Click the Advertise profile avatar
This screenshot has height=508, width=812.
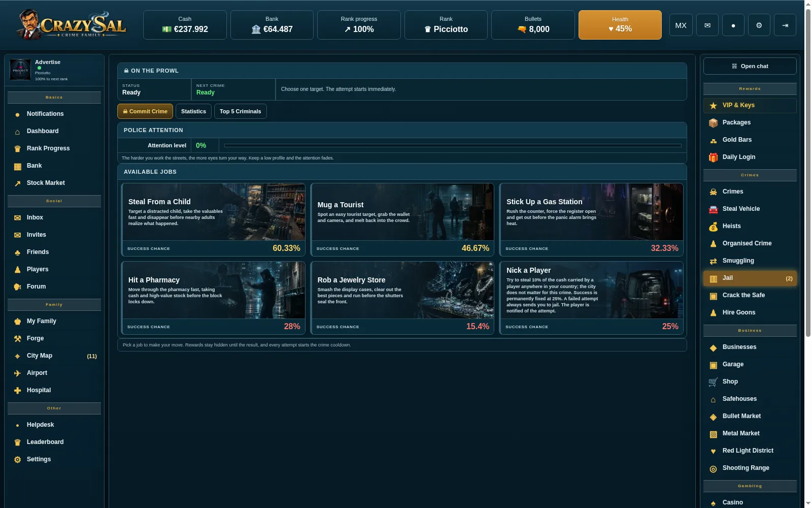tap(20, 70)
